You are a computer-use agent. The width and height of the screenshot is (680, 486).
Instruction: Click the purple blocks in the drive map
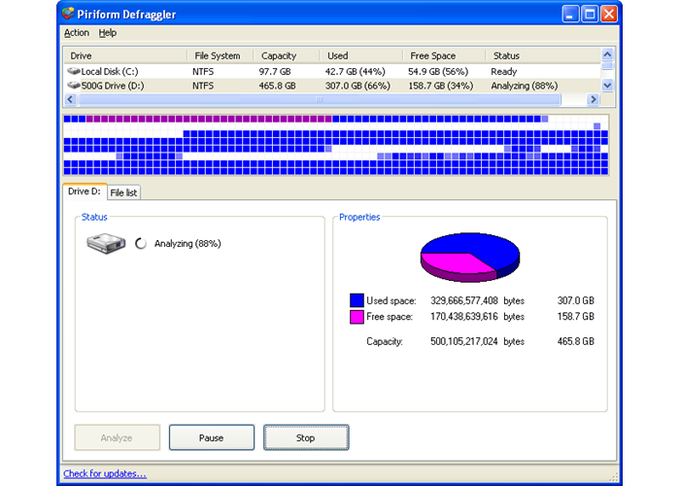pos(209,119)
